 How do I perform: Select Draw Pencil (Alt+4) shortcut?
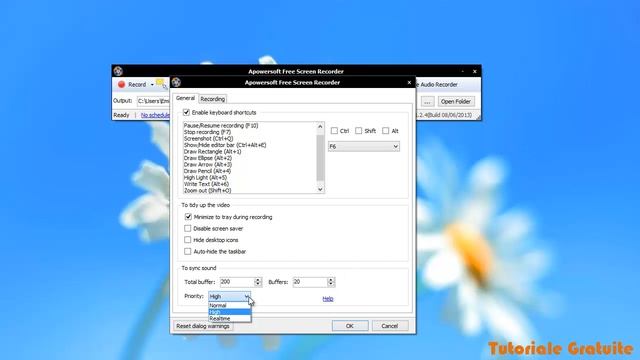coord(207,171)
